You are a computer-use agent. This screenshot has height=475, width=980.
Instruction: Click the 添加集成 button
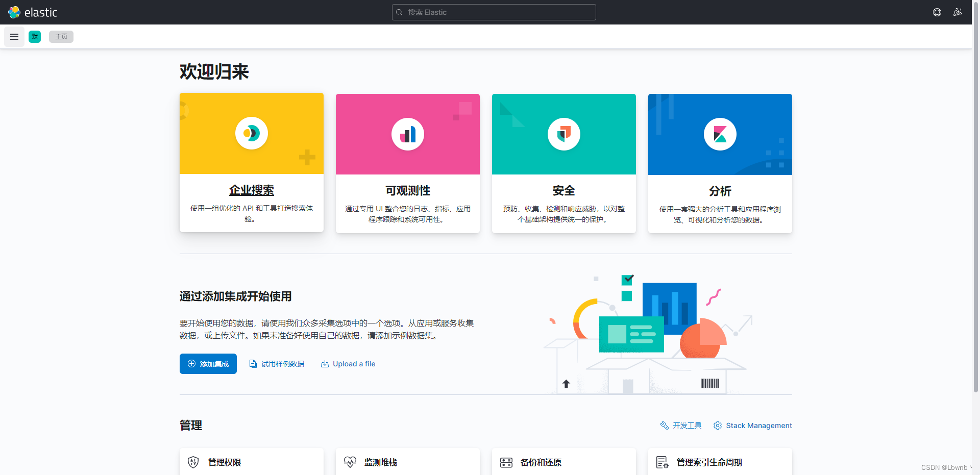[x=208, y=363]
